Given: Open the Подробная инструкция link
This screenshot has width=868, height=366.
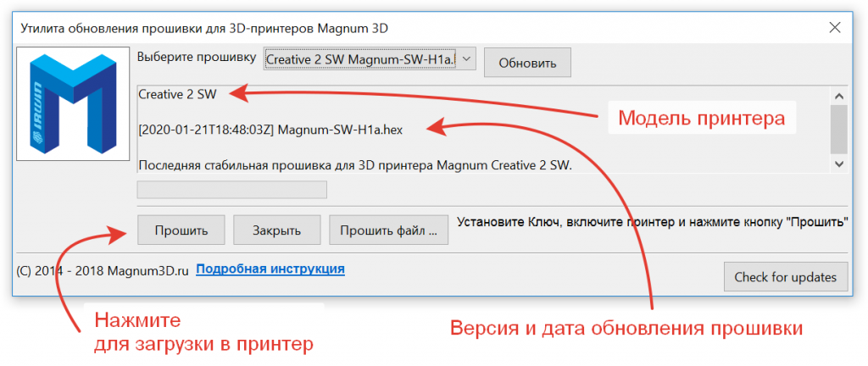Looking at the screenshot, I should click(270, 269).
